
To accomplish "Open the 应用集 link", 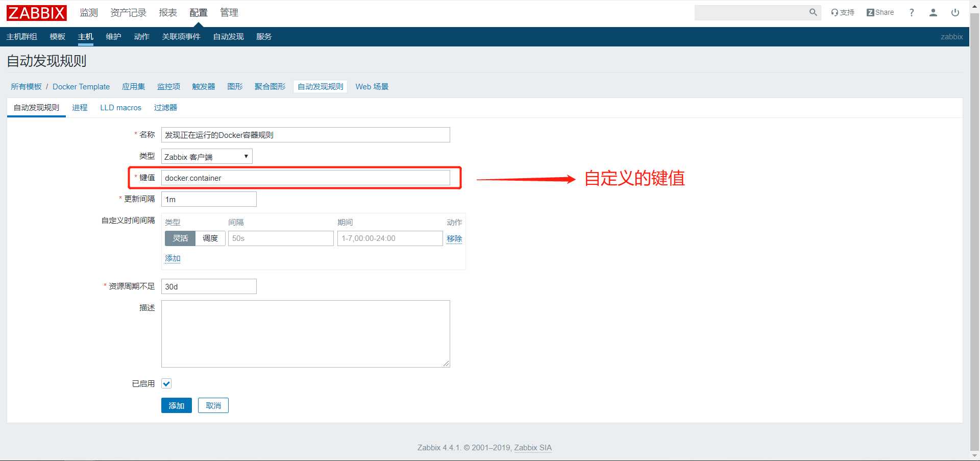I will tap(134, 87).
